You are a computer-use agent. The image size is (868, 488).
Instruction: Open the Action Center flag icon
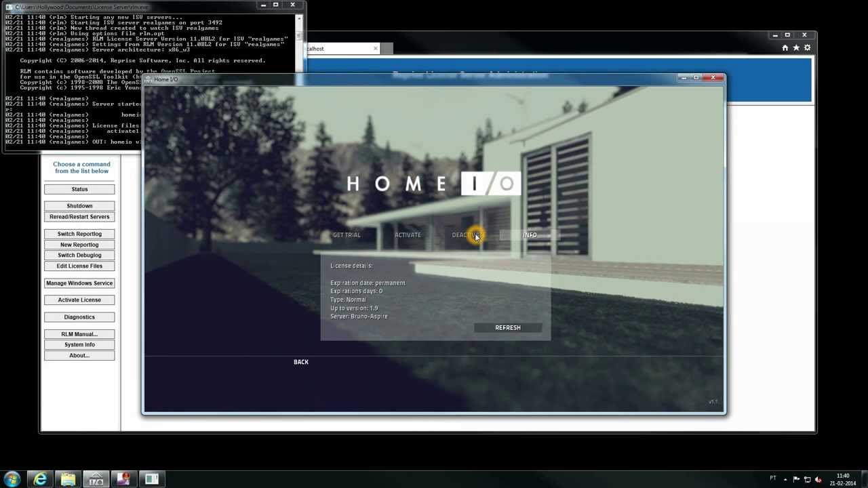pos(797,479)
